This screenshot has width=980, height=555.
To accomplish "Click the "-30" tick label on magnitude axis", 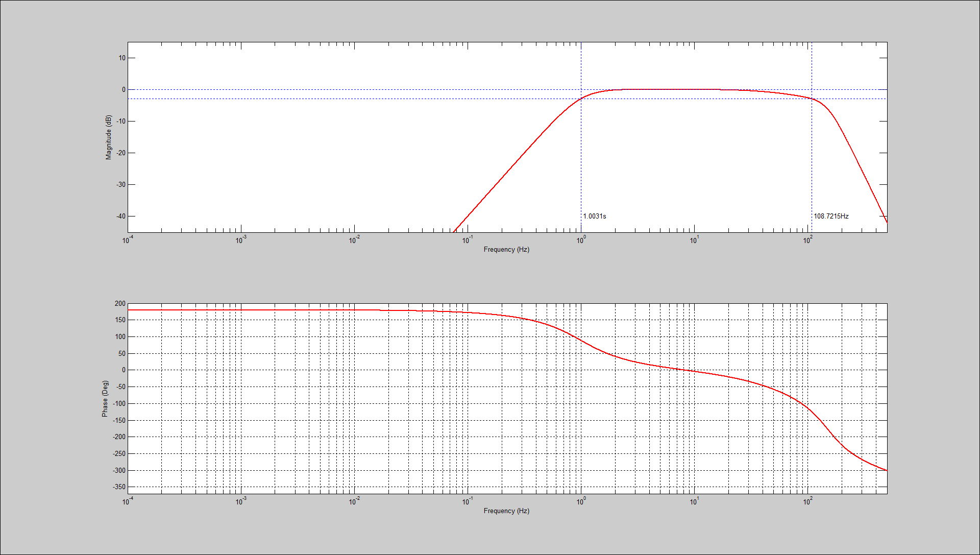I will pos(121,185).
